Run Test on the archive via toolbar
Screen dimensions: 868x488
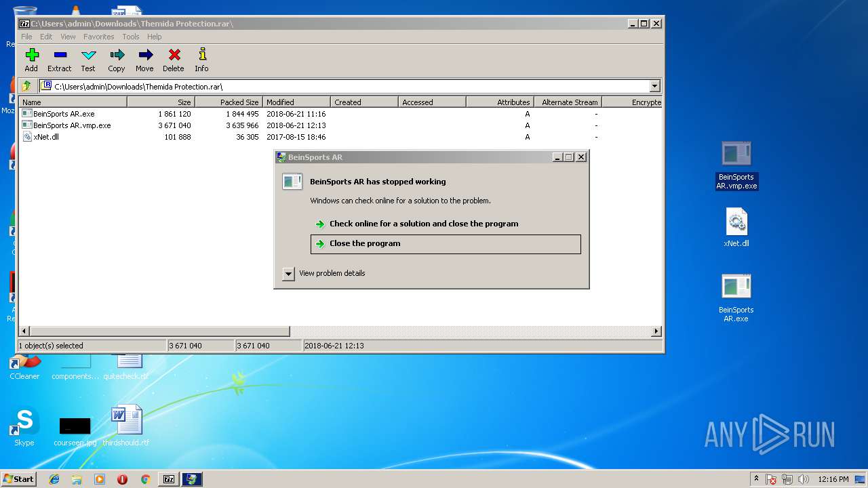(88, 60)
